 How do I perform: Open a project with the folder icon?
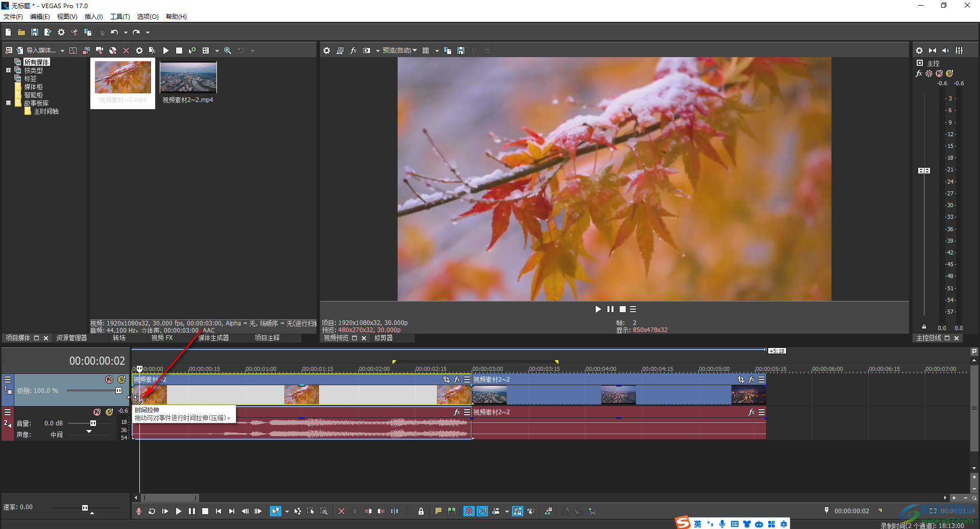(21, 32)
